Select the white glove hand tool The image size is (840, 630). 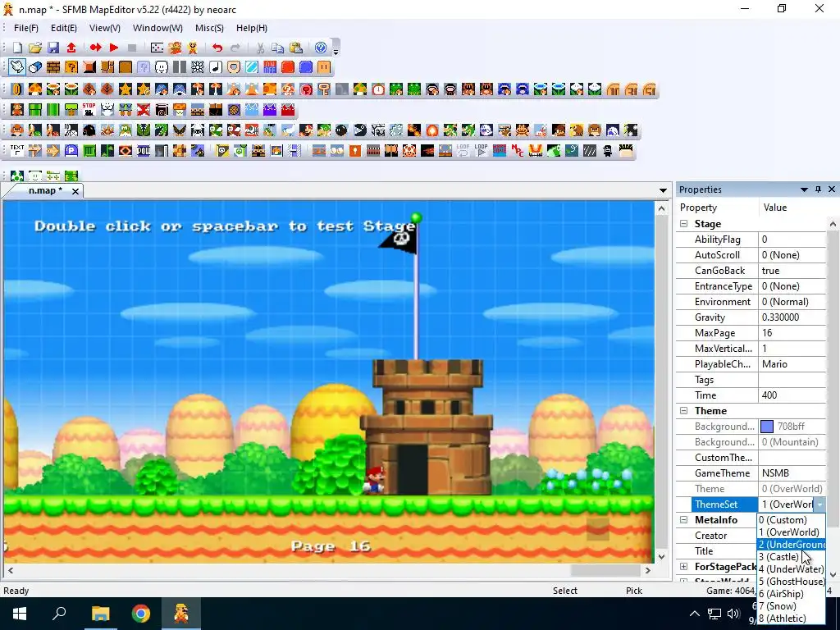tap(17, 67)
